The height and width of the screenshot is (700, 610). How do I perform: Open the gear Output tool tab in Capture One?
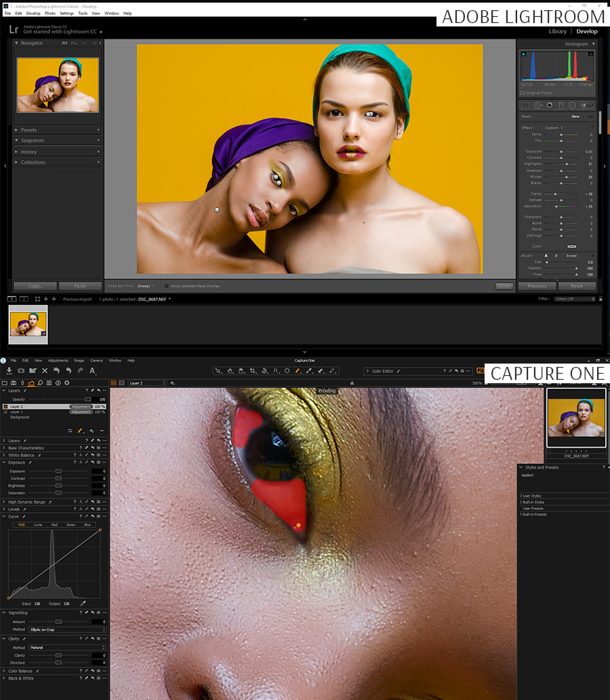click(67, 383)
